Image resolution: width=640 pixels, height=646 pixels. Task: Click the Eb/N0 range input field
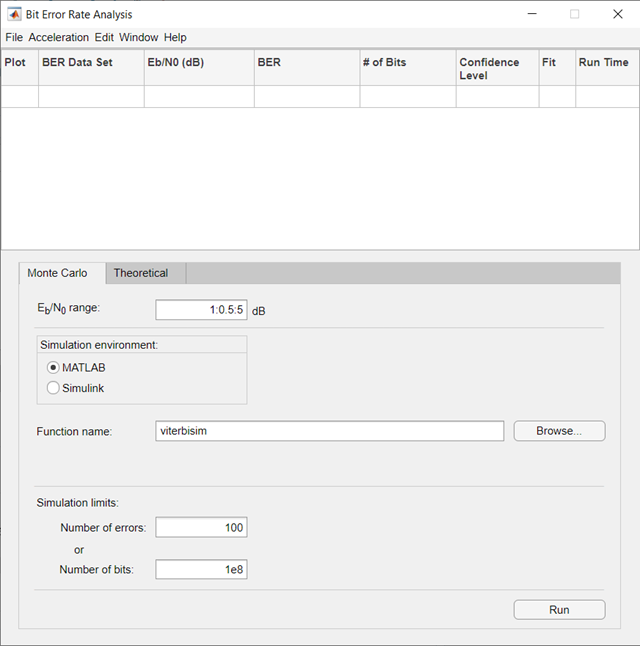201,310
